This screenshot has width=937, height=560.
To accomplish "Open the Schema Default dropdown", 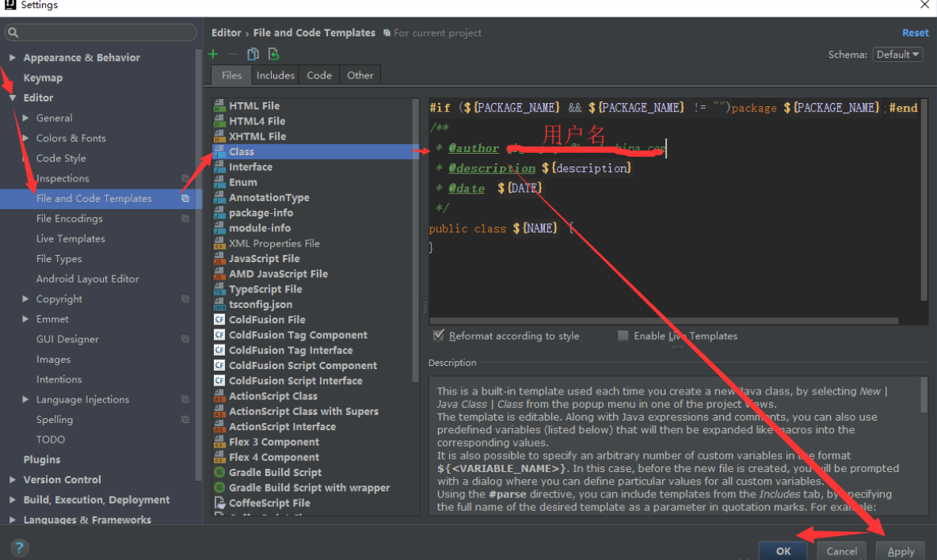I will tap(897, 55).
